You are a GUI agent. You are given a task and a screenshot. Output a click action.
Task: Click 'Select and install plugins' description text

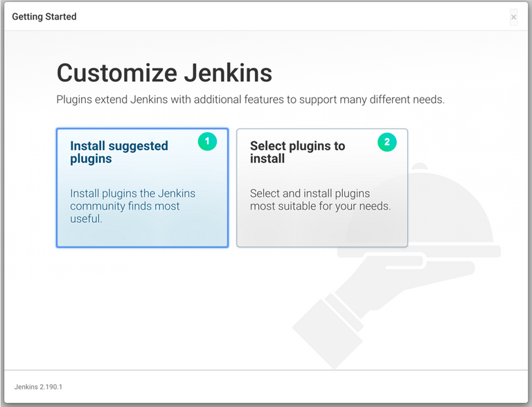[320, 199]
